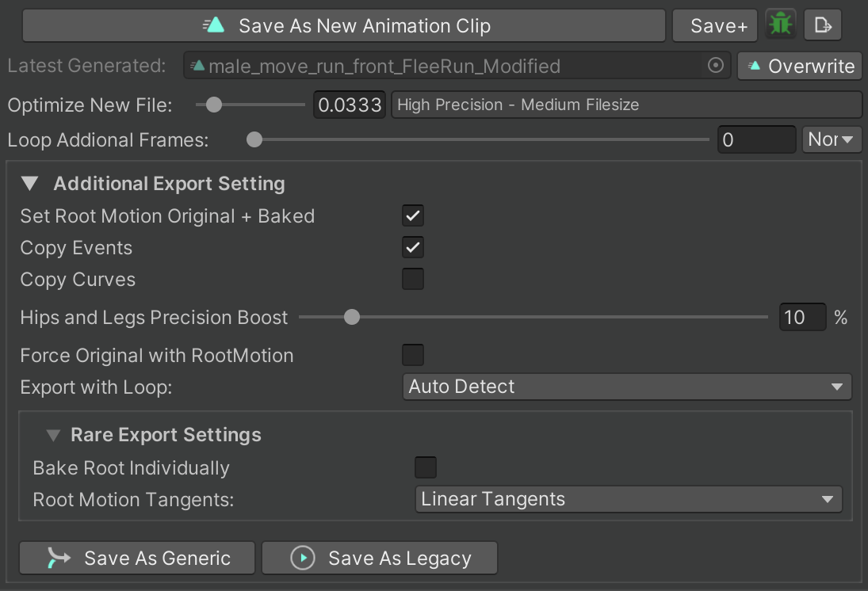
Task: Click the Optimize New File value field
Action: point(350,105)
